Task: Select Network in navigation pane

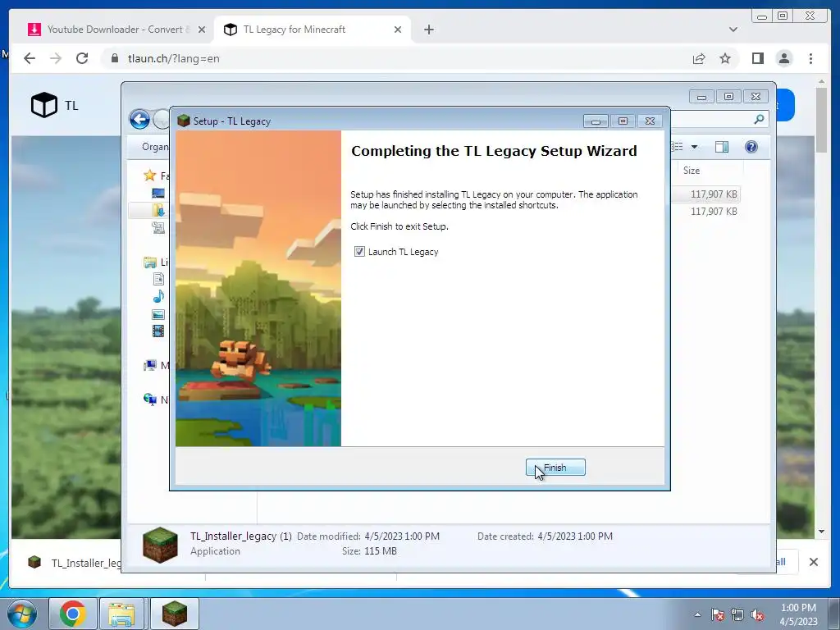Action: tap(150, 399)
